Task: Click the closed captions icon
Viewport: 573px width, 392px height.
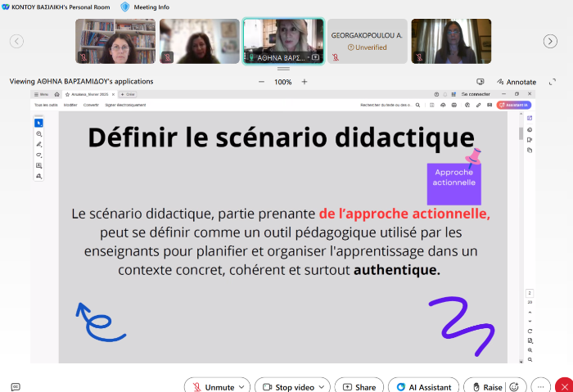Action: point(15,387)
